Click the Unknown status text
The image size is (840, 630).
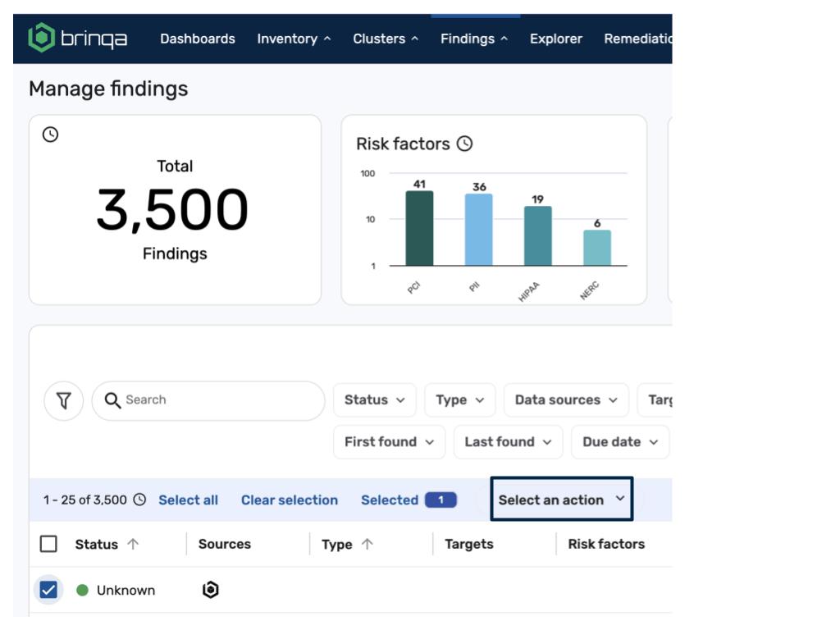pos(126,590)
